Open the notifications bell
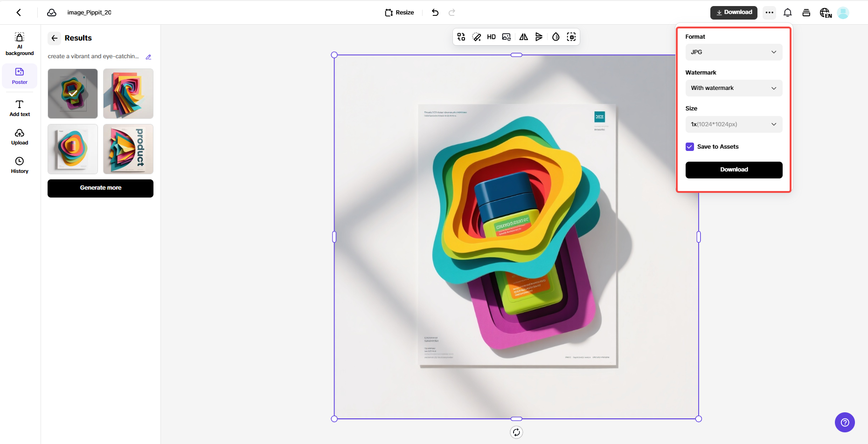 point(787,13)
